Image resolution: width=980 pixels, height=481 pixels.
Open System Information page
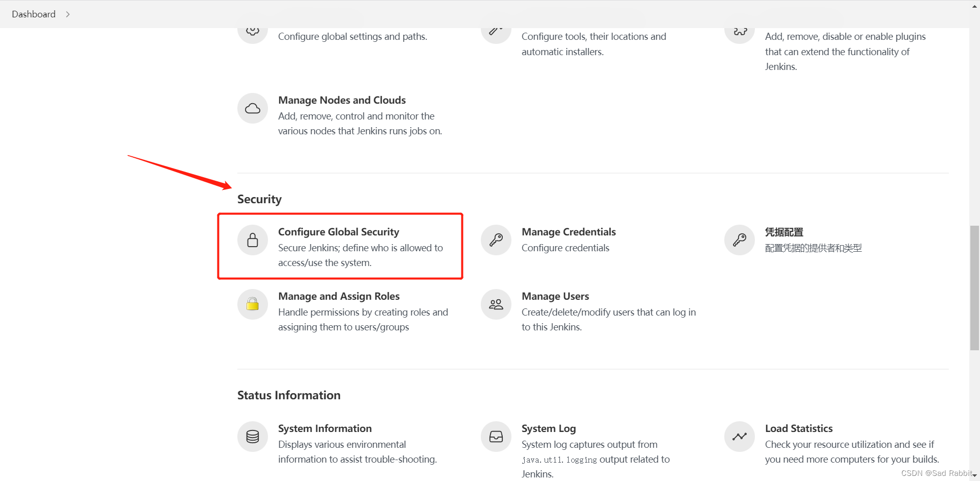click(x=325, y=428)
